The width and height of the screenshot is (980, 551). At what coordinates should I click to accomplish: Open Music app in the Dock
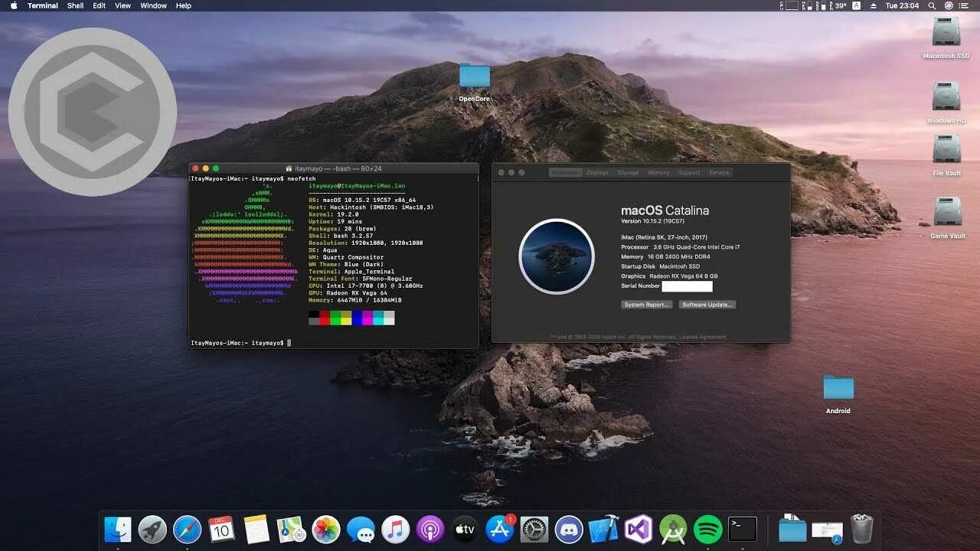pyautogui.click(x=396, y=529)
